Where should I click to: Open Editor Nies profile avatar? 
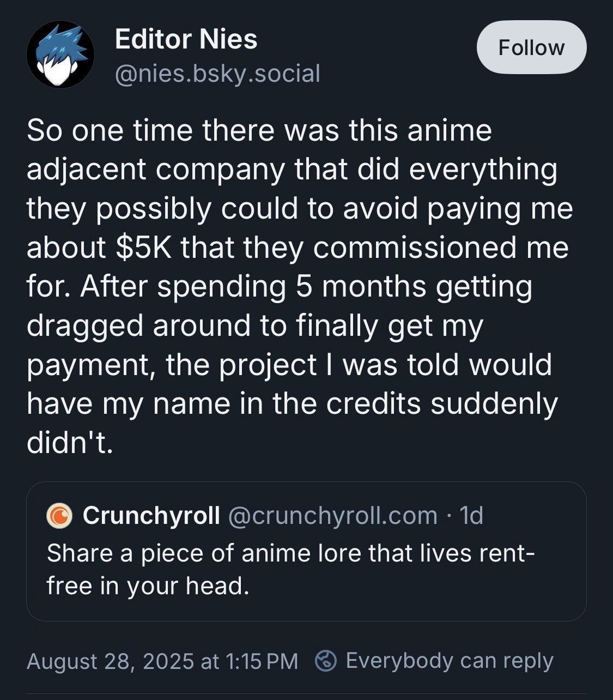pyautogui.click(x=60, y=55)
